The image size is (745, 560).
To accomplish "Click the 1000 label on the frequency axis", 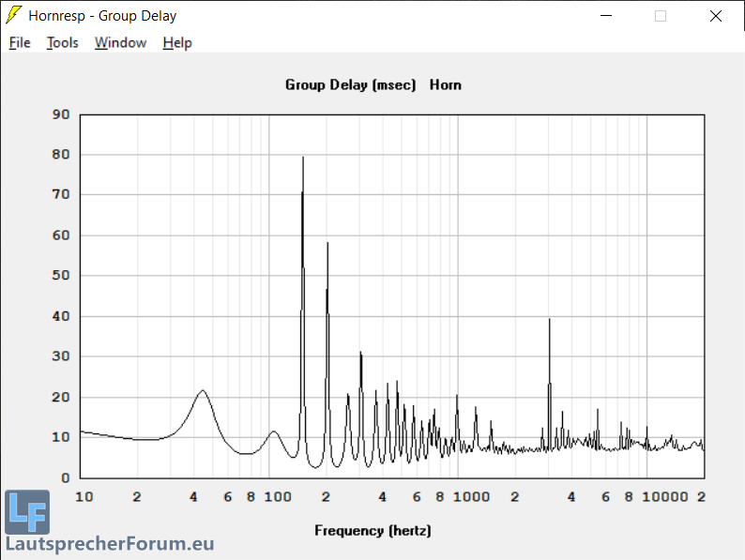I will (475, 496).
